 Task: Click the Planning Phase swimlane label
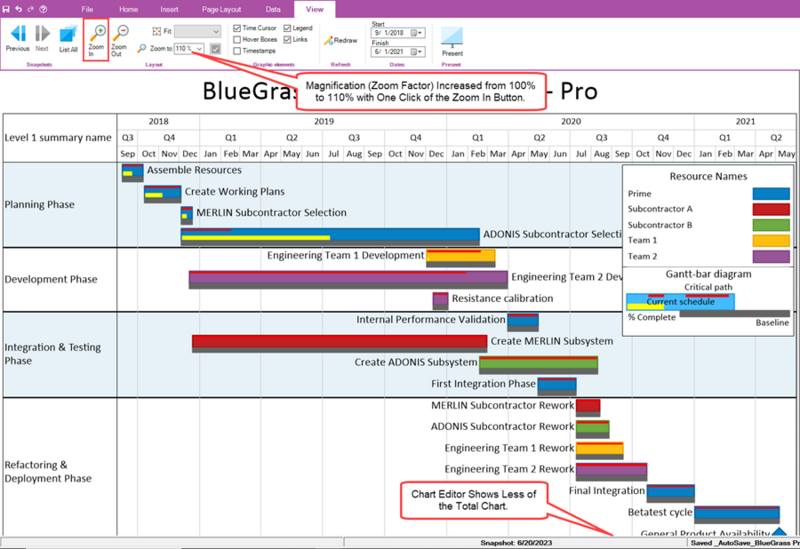click(x=40, y=205)
